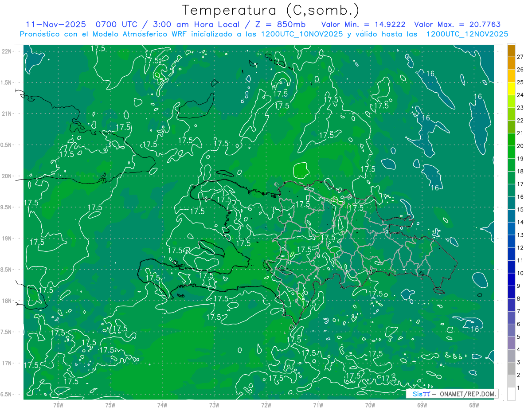Click the legend value 18
Image resolution: width=532 pixels, height=411 pixels.
520,172
